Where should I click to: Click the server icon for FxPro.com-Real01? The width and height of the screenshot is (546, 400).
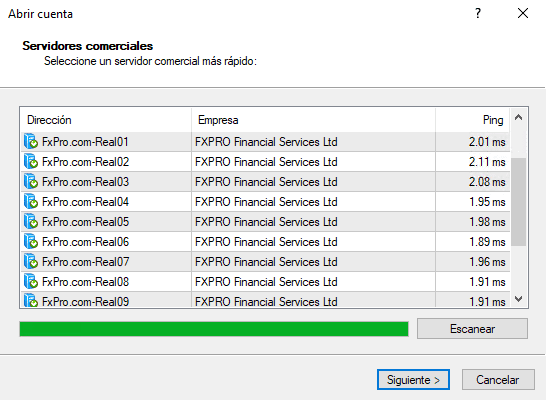(31, 141)
